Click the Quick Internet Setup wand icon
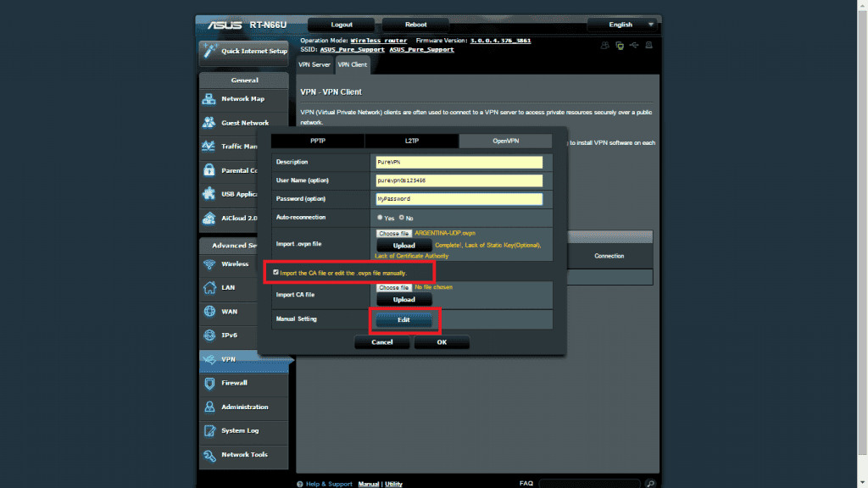The width and height of the screenshot is (868, 488). point(209,51)
